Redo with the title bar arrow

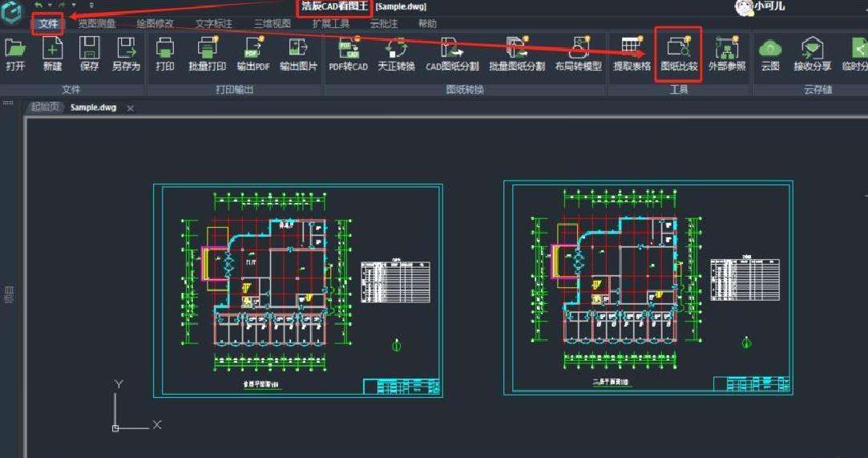click(x=62, y=6)
